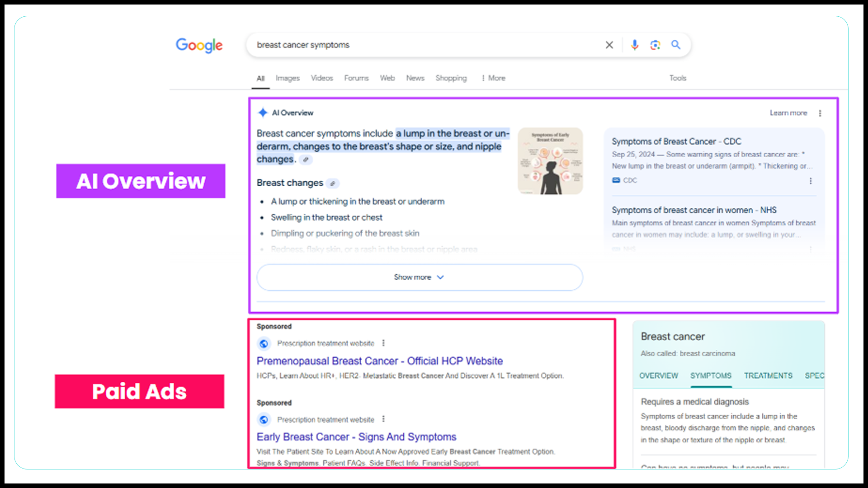This screenshot has height=488, width=868.
Task: Clear the search query with X icon
Action: coord(609,45)
